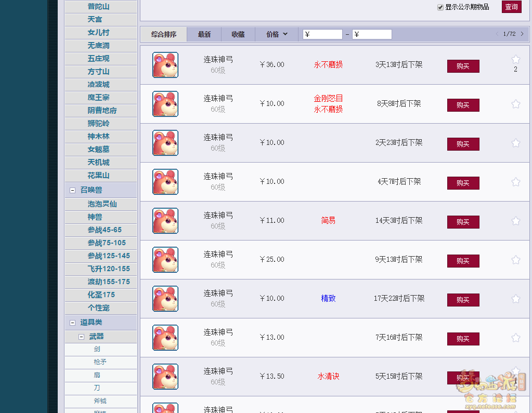The width and height of the screenshot is (532, 413).
Task: Star the ¥25.00 listing
Action: point(516,260)
